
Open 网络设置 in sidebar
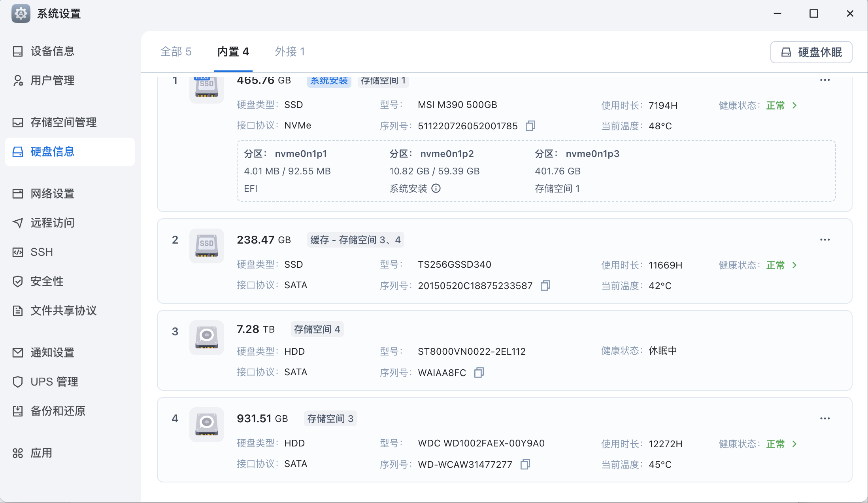[52, 194]
